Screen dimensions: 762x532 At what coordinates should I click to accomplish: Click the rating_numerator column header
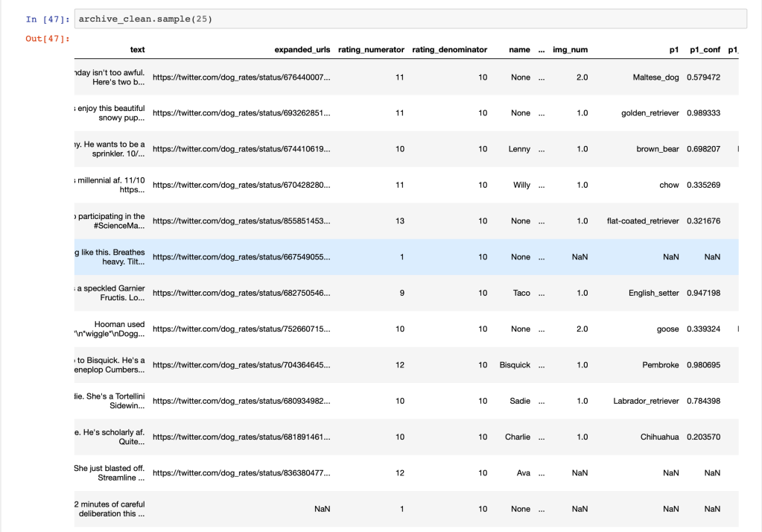(371, 50)
